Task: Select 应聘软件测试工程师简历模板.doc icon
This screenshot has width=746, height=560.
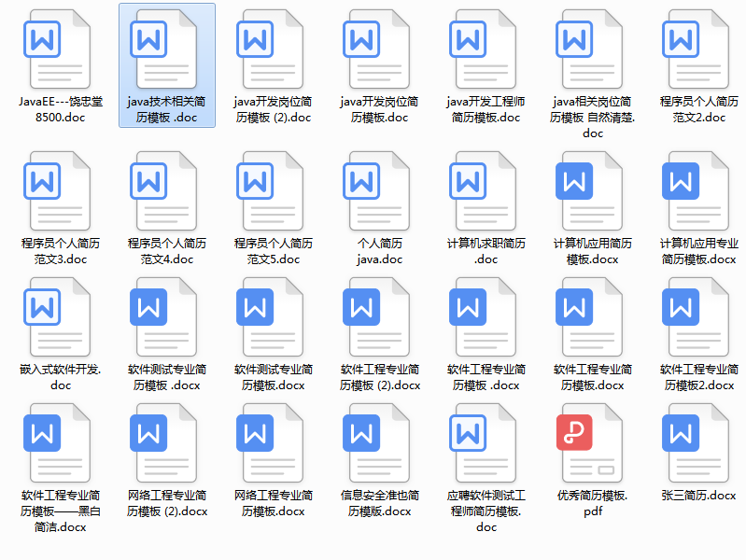Action: click(x=484, y=443)
